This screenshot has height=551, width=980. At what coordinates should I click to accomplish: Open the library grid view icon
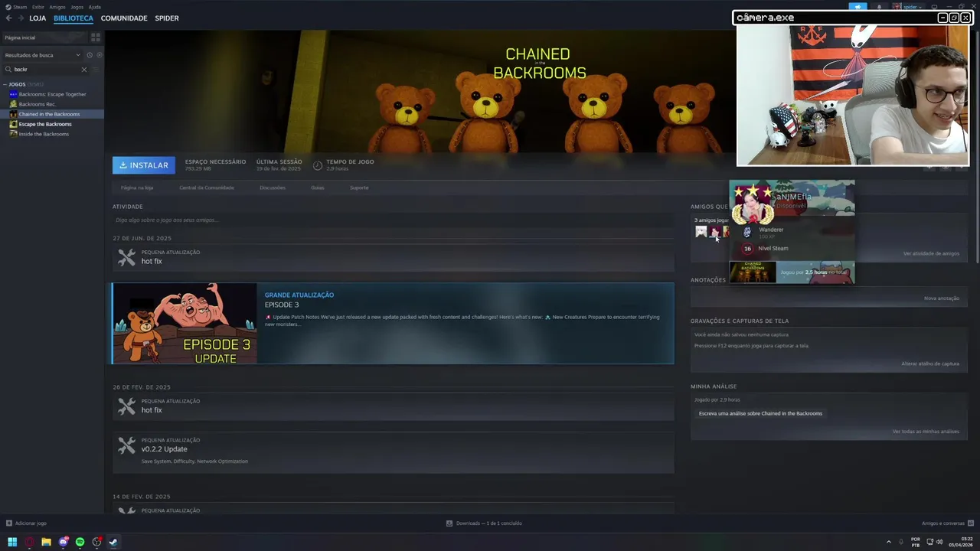(96, 37)
